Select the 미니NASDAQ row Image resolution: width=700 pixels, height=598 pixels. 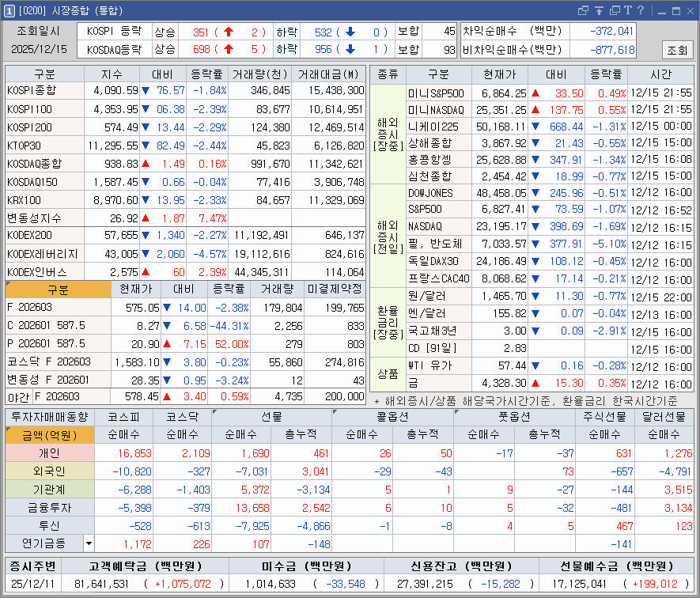(550, 110)
